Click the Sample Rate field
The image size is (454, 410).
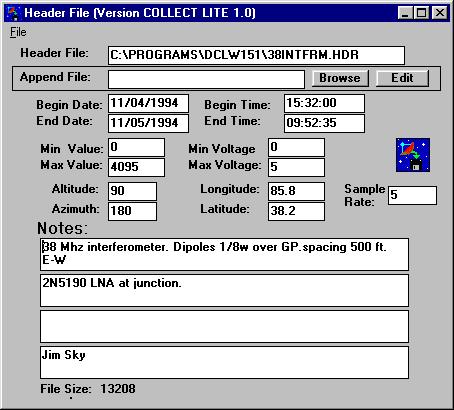pos(412,195)
